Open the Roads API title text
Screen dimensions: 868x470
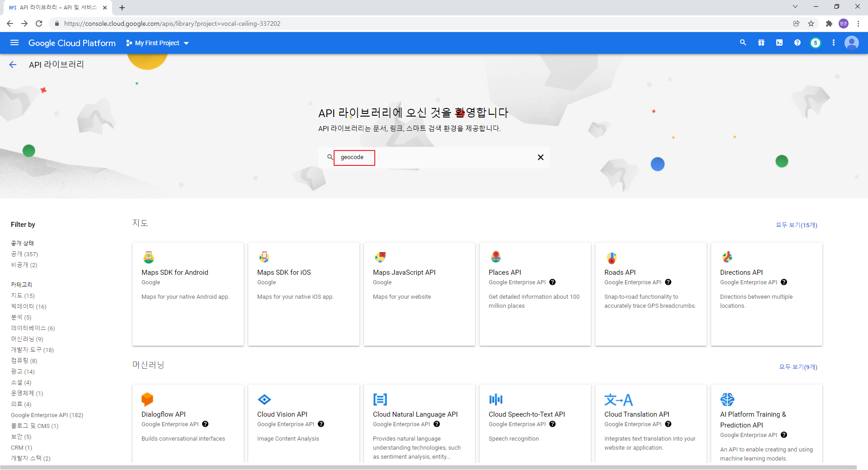tap(620, 273)
